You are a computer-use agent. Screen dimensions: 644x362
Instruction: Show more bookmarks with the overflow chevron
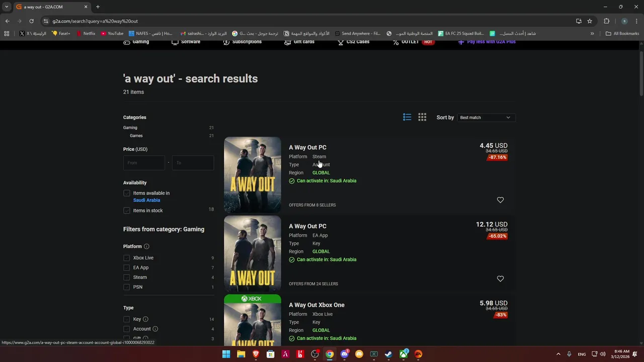pos(592,34)
